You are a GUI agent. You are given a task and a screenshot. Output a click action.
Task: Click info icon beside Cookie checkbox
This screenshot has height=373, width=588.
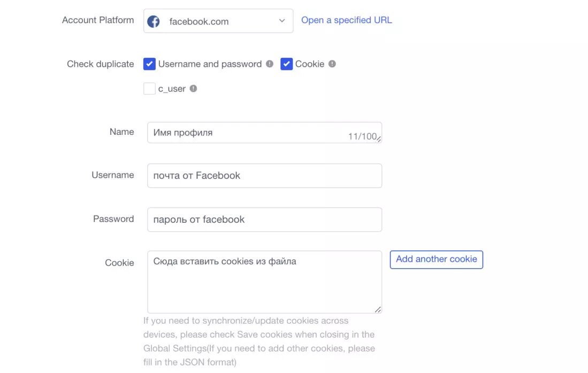click(332, 64)
